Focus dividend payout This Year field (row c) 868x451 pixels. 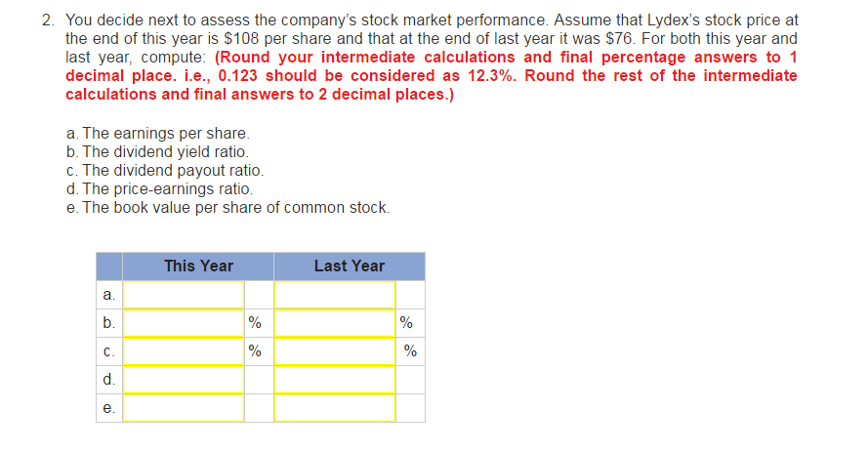coord(183,350)
